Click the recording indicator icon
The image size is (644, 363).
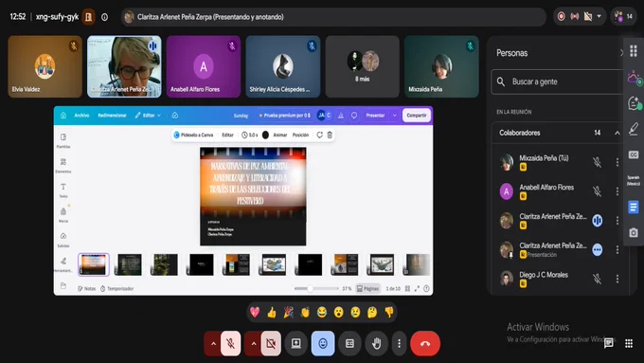click(561, 16)
